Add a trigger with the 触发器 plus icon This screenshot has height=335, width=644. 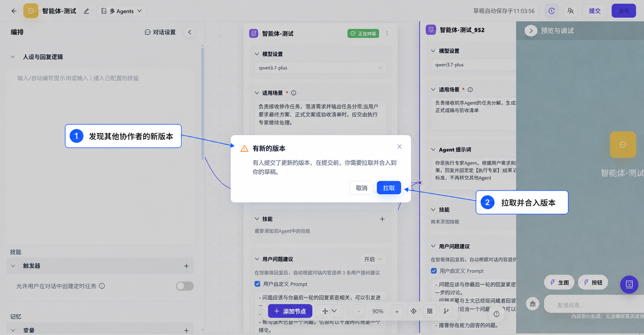186,266
